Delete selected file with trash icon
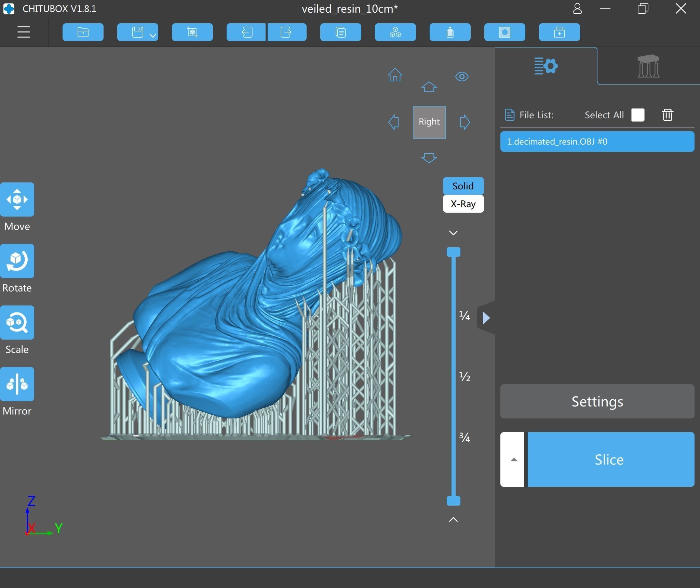 [667, 115]
